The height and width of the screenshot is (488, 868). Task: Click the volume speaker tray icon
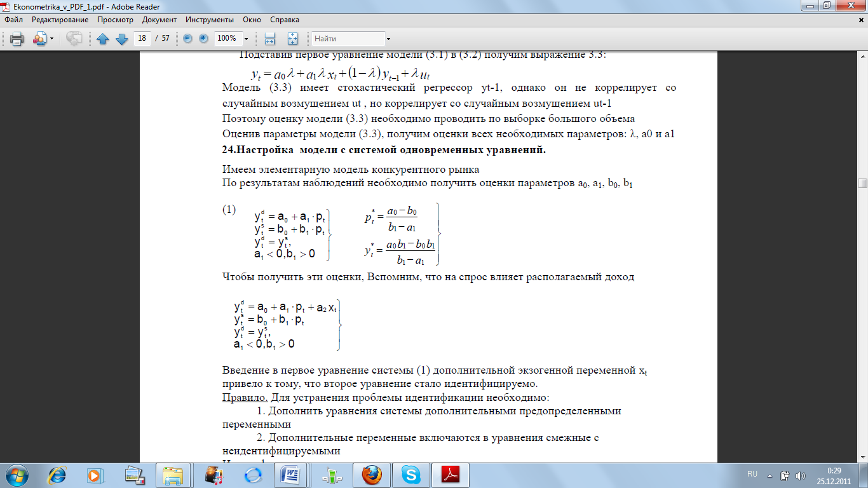coord(800,475)
